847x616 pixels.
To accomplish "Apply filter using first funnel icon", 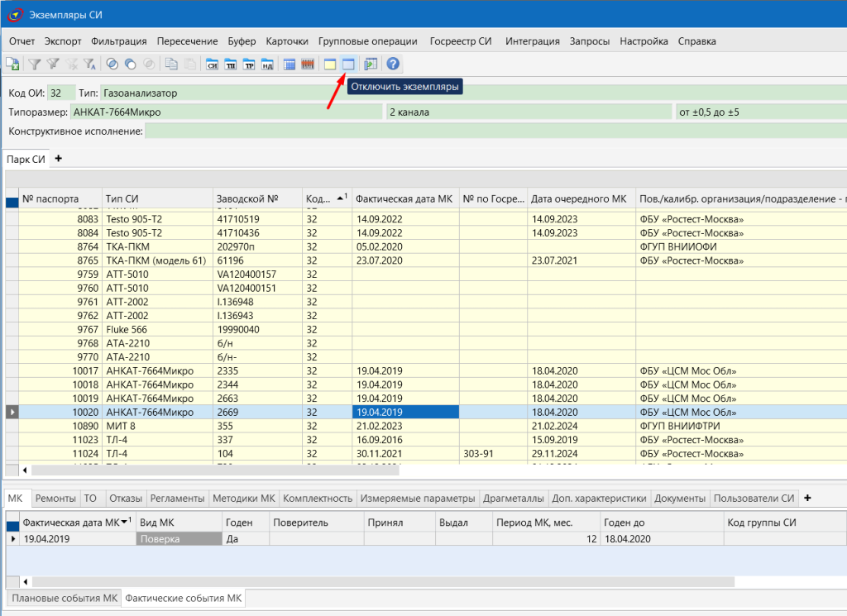I will (35, 64).
